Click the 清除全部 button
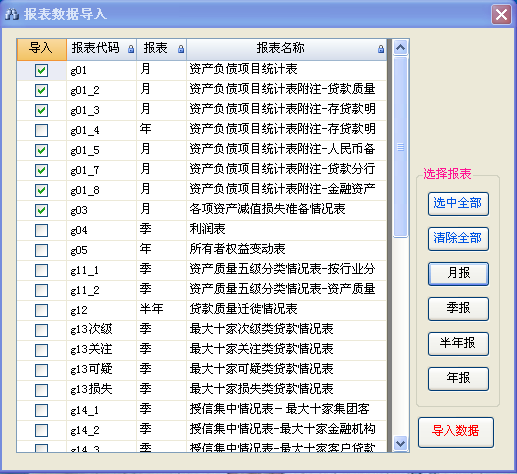 point(458,239)
